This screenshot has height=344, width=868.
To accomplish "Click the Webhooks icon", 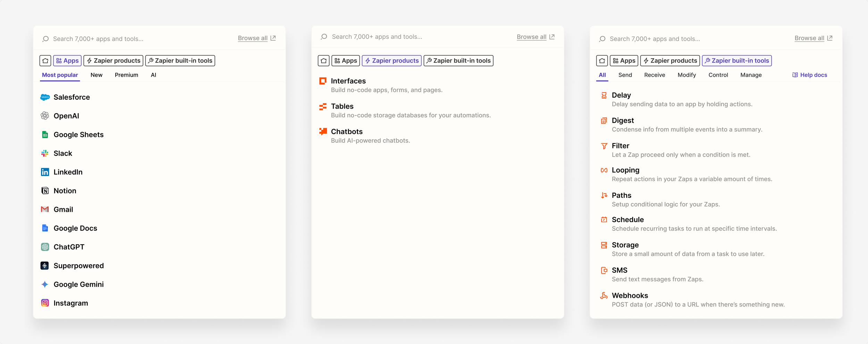I will coord(604,295).
